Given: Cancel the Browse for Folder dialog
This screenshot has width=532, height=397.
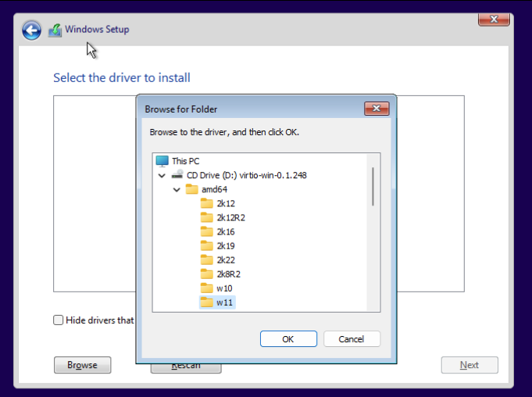Looking at the screenshot, I should point(352,339).
